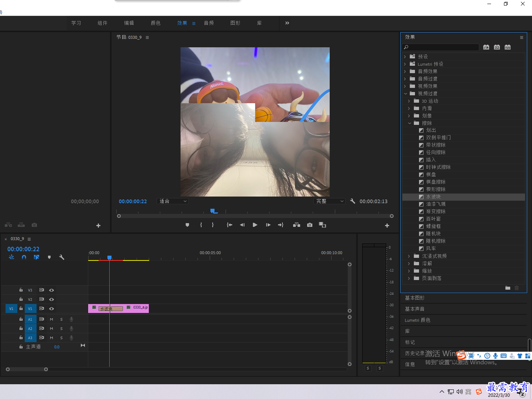Open the 适合 zoom level dropdown

(173, 201)
